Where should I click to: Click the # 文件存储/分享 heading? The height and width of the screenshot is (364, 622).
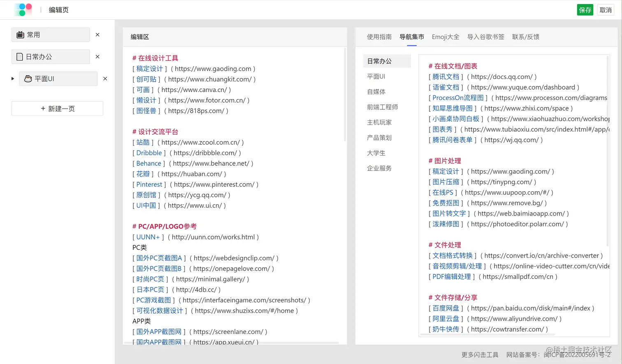[x=453, y=297]
